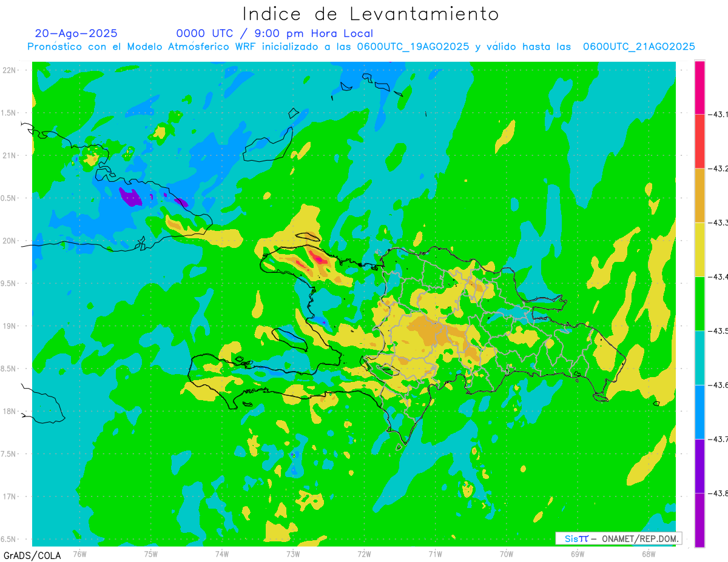Click the title 'Indice de Levantamiento'
Image resolution: width=728 pixels, height=562 pixels.
point(371,13)
